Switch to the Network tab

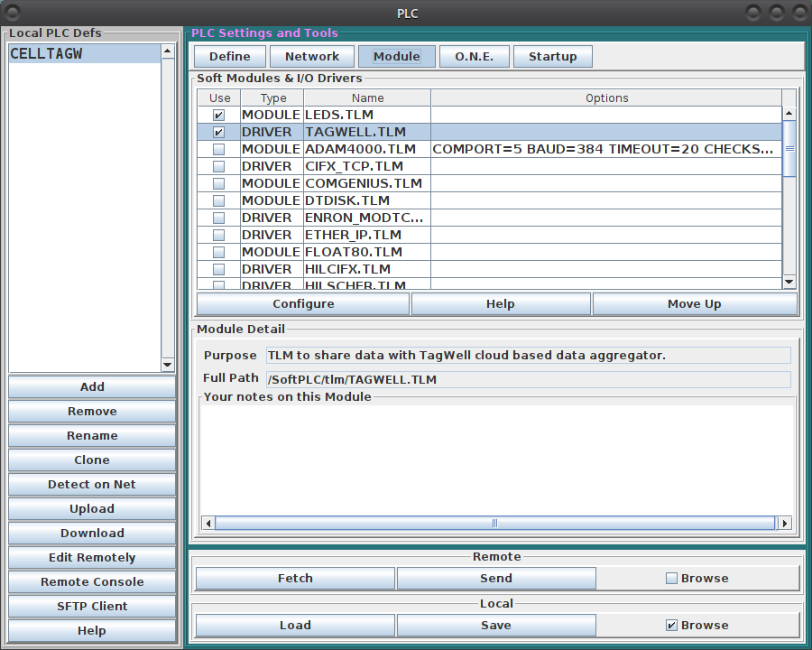(x=312, y=57)
